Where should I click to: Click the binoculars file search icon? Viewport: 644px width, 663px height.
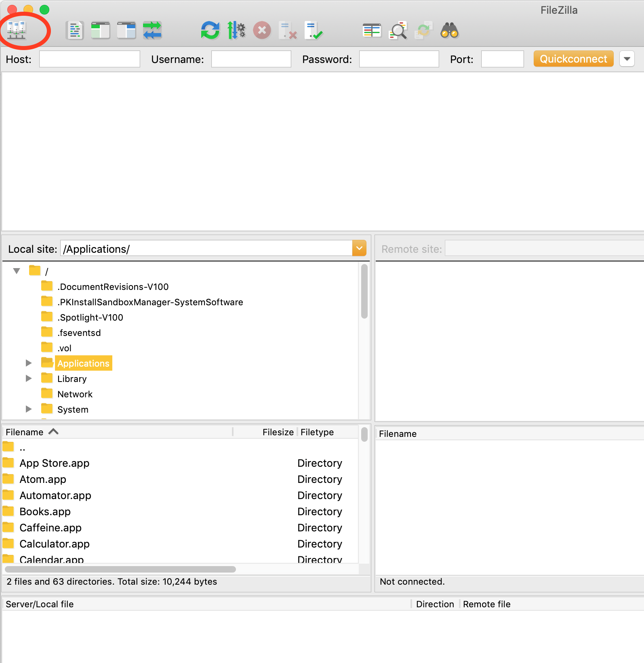[449, 30]
